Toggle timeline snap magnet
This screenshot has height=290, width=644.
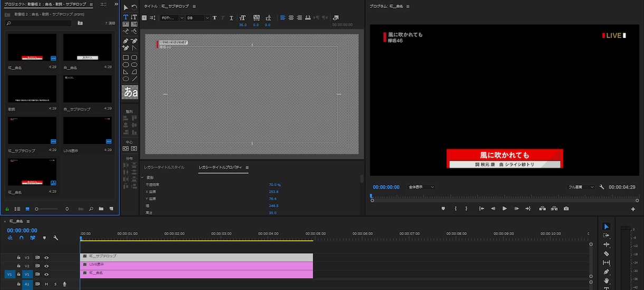pos(21,238)
